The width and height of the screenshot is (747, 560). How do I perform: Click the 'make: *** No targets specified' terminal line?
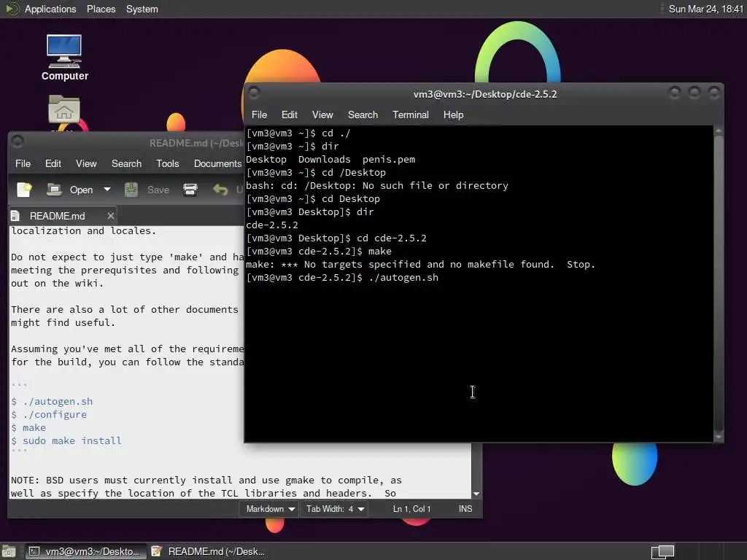(420, 264)
